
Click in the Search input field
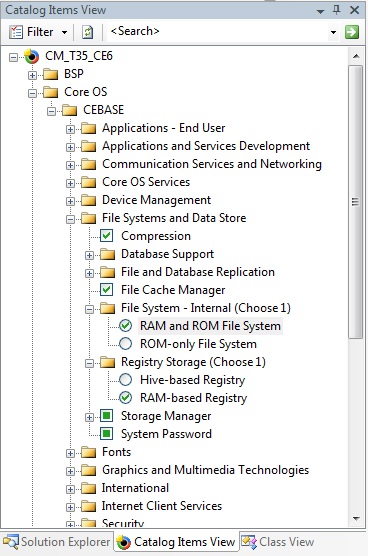pos(218,32)
